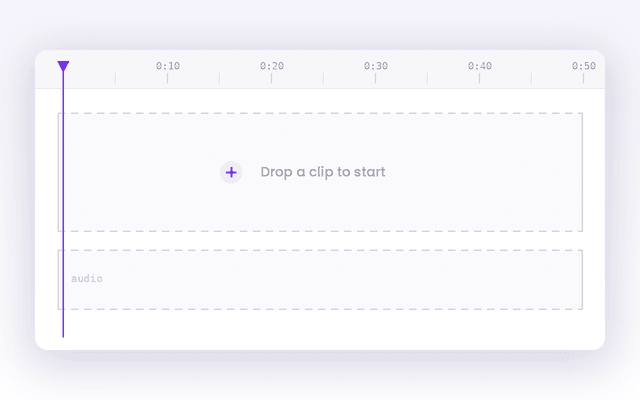Click the first minor tick before 0:10
Viewport: 640px width, 400px height.
116,78
